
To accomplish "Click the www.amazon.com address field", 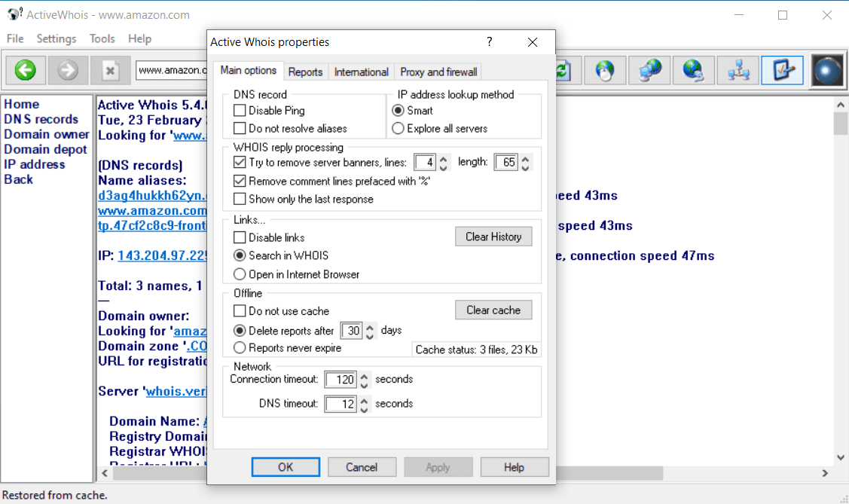I will click(x=172, y=70).
